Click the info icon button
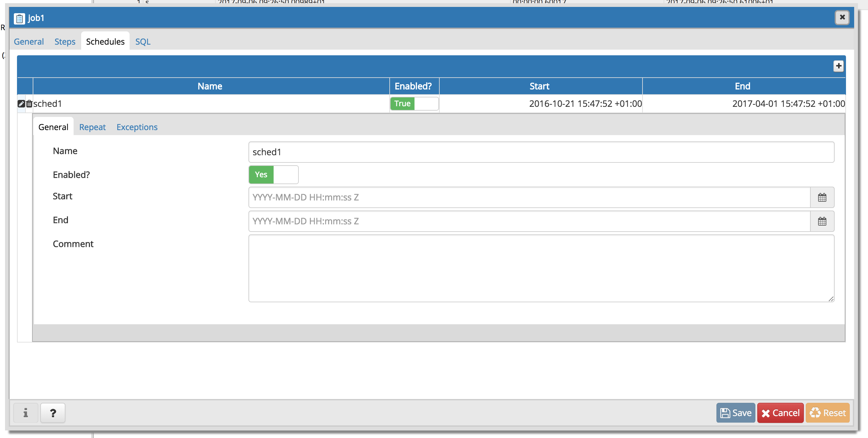The width and height of the screenshot is (868, 438). tap(25, 413)
